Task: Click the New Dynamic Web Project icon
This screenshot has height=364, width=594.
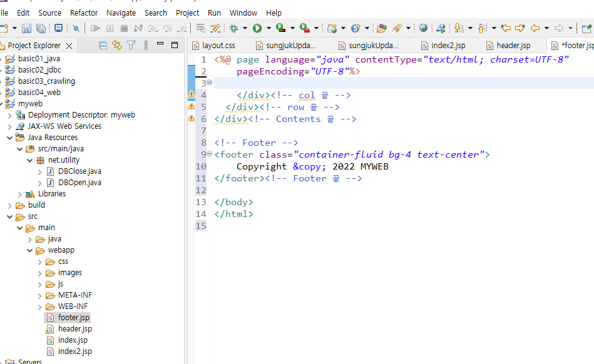Action: point(332,28)
